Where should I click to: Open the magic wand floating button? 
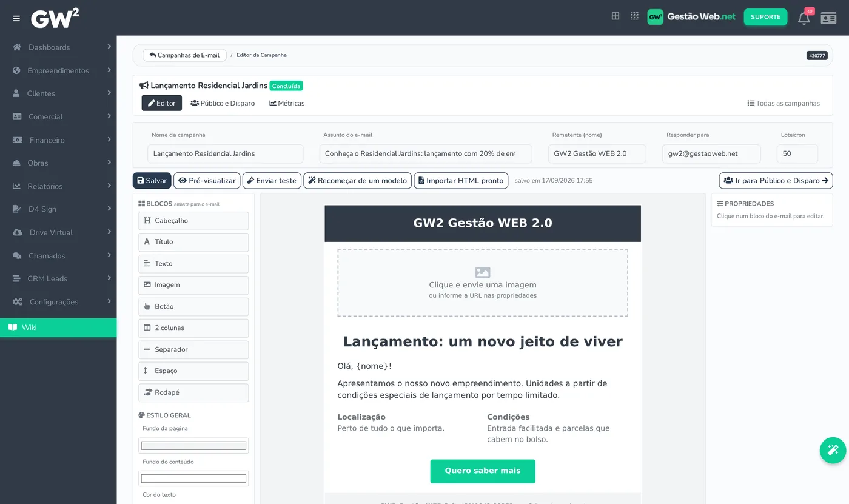click(x=833, y=450)
